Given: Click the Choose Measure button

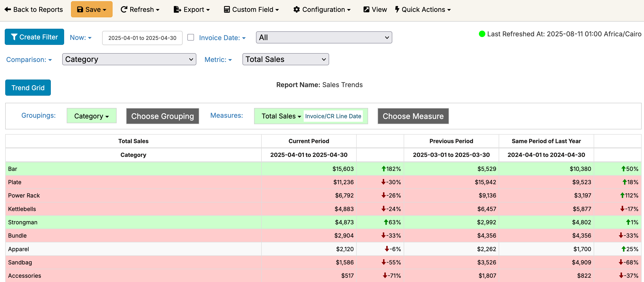Looking at the screenshot, I should tap(413, 116).
